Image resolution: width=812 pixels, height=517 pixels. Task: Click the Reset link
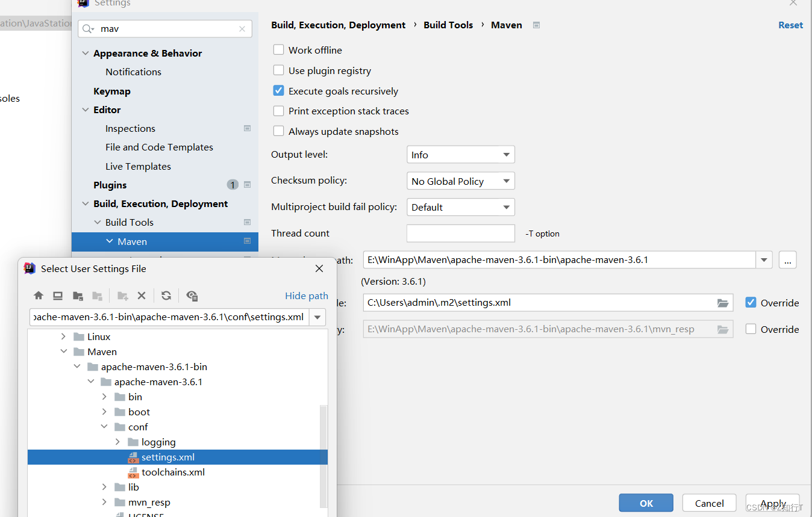[x=790, y=25]
